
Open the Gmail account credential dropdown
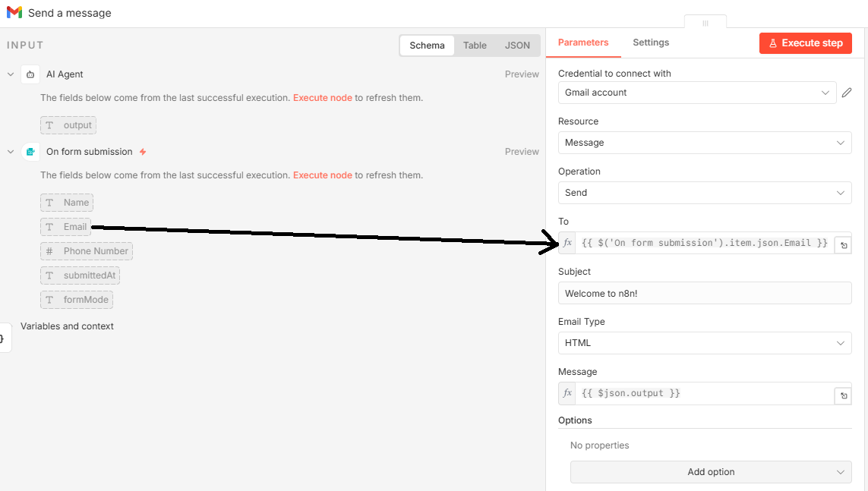696,93
